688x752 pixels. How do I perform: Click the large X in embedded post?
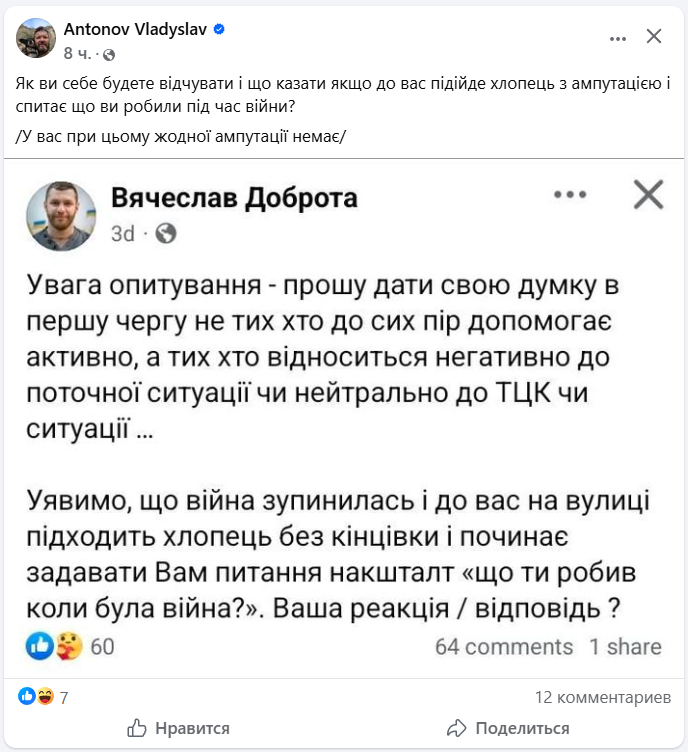tap(649, 194)
